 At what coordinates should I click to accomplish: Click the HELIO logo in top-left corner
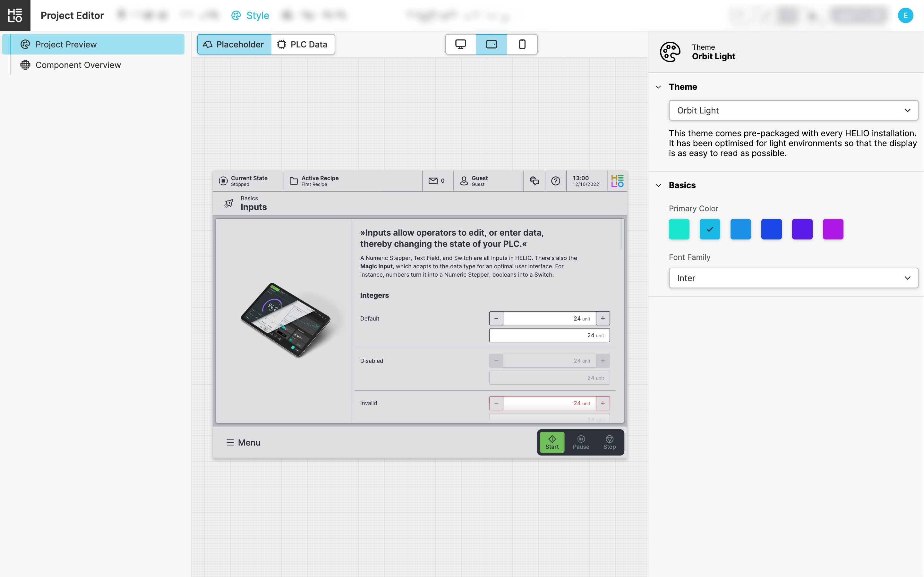(15, 15)
